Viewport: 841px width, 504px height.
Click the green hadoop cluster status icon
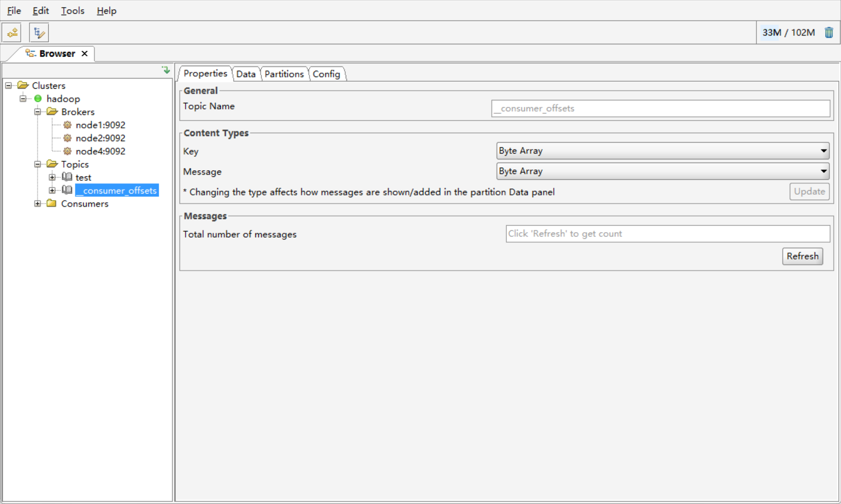coord(38,99)
